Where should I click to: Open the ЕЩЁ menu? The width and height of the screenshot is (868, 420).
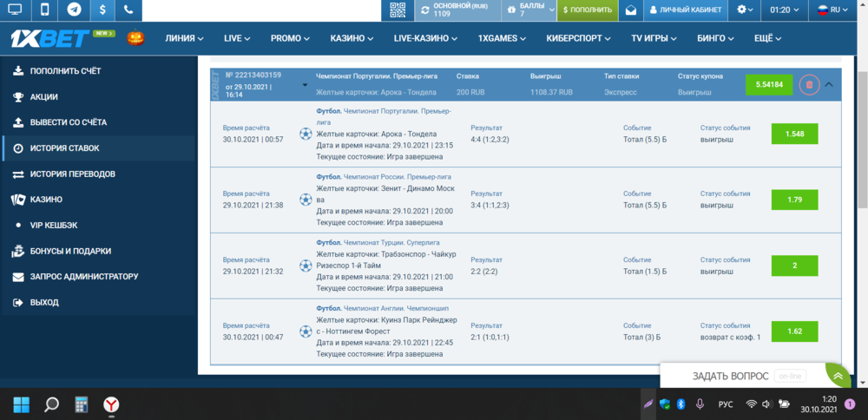pyautogui.click(x=768, y=39)
